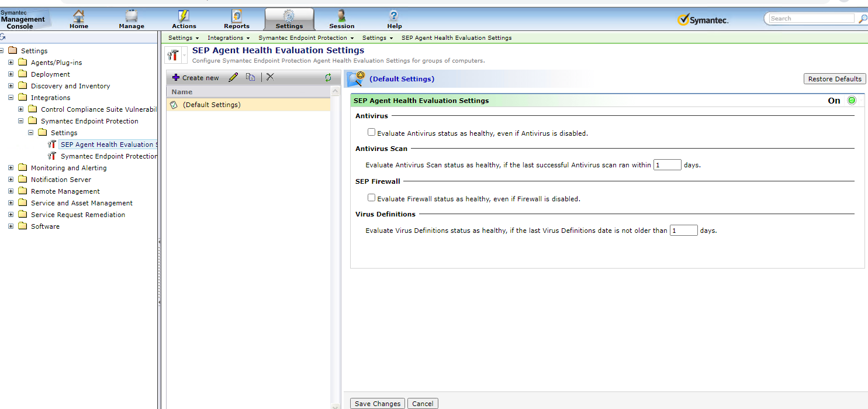Click the delete X icon
Viewport: 868px width, 409px height.
(270, 77)
